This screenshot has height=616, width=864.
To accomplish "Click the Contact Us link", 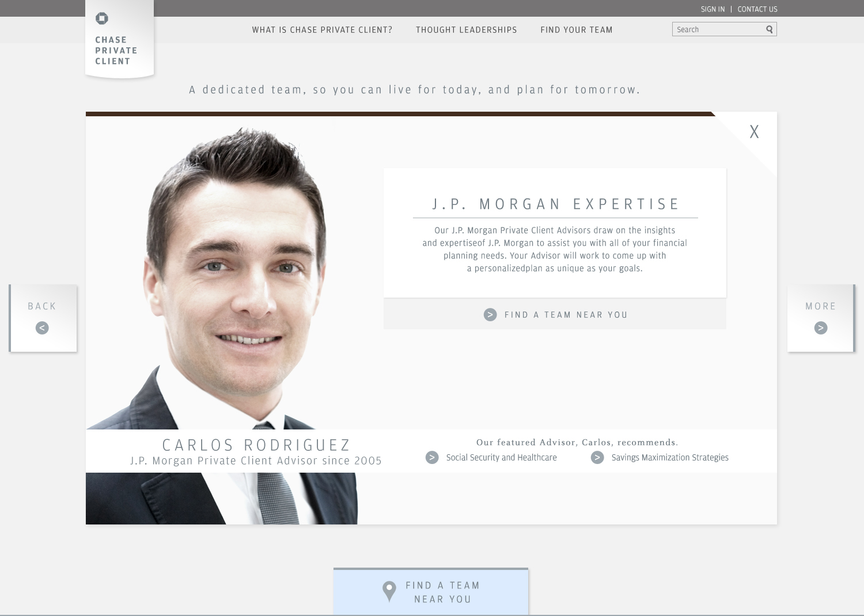I will (757, 9).
